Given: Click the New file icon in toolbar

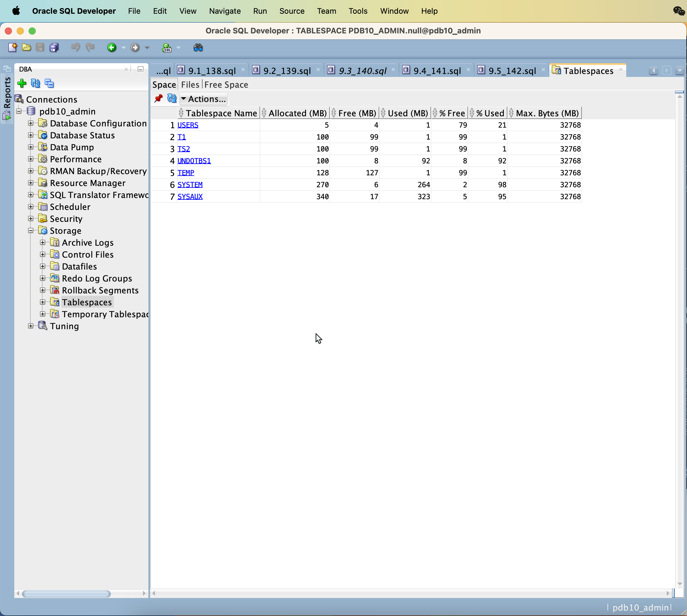Looking at the screenshot, I should [x=13, y=48].
